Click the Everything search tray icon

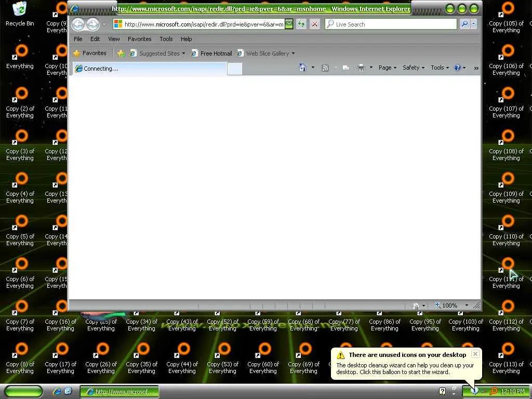pos(494,392)
